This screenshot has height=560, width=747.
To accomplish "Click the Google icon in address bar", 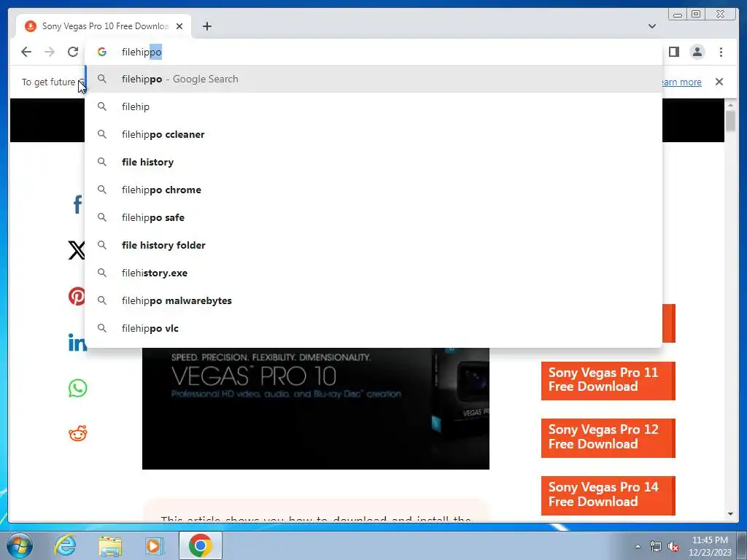I will point(102,52).
